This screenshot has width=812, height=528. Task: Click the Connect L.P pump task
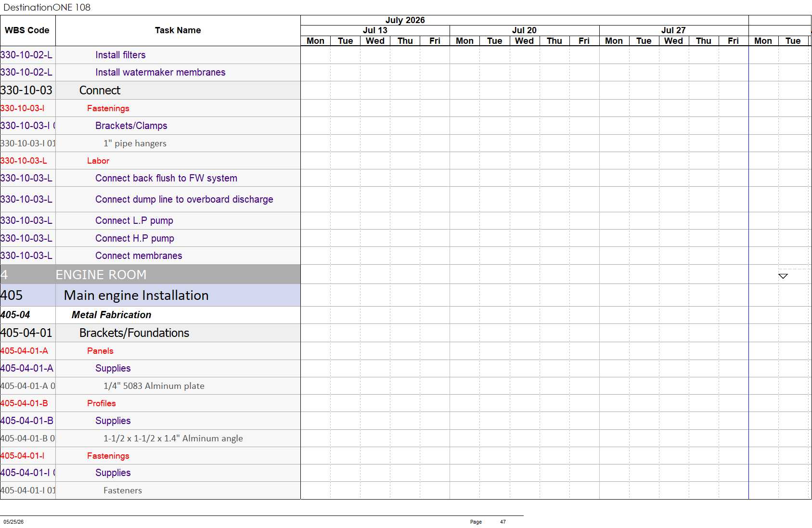point(134,220)
